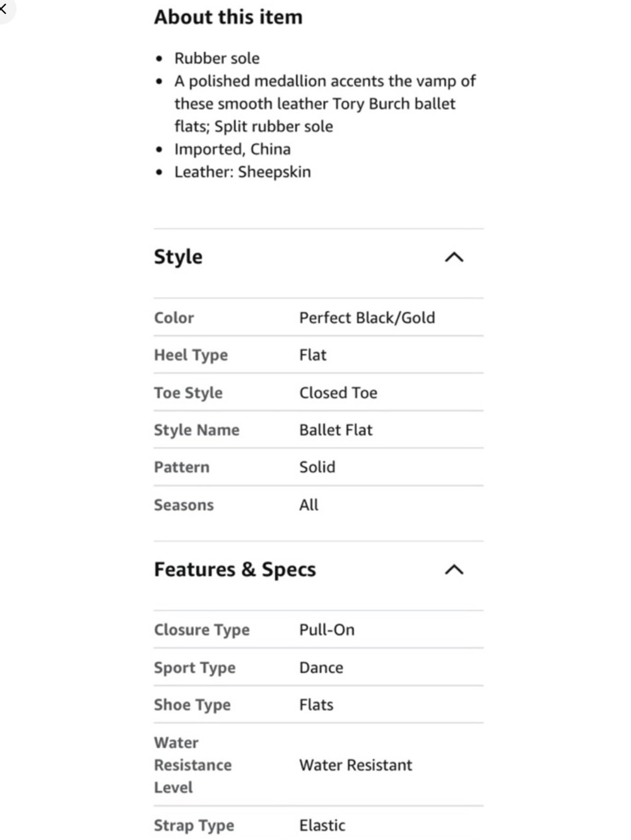Collapse the Style section chevron
This screenshot has height=840, width=631.
(x=454, y=257)
